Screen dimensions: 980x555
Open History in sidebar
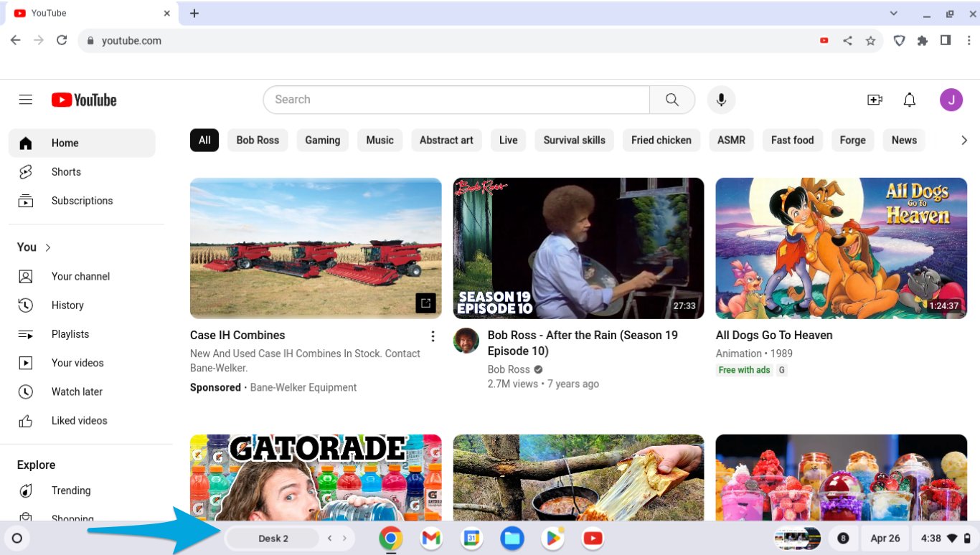pyautogui.click(x=82, y=305)
